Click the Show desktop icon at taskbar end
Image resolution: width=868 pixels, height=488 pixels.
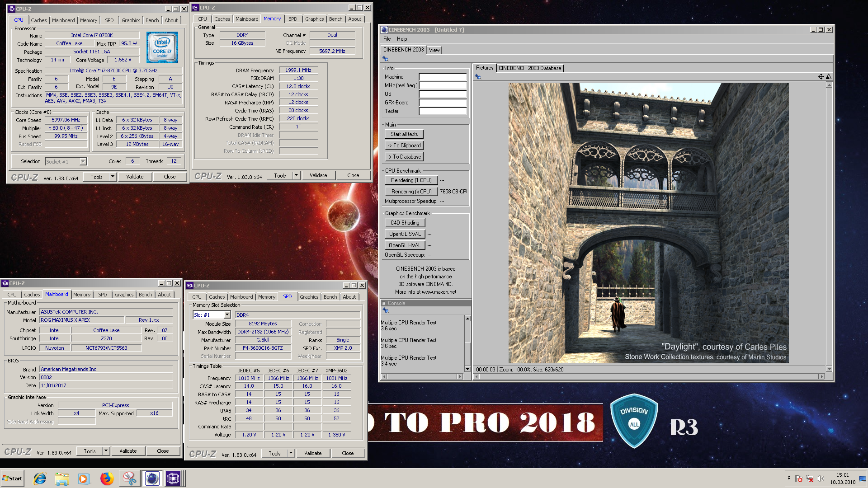[x=863, y=478]
